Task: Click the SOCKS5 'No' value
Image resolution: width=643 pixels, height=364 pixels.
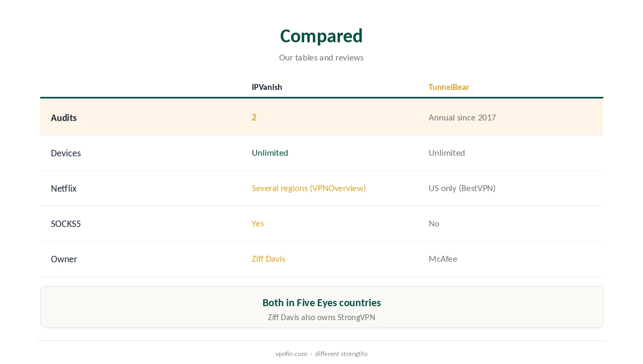Action: 434,223
